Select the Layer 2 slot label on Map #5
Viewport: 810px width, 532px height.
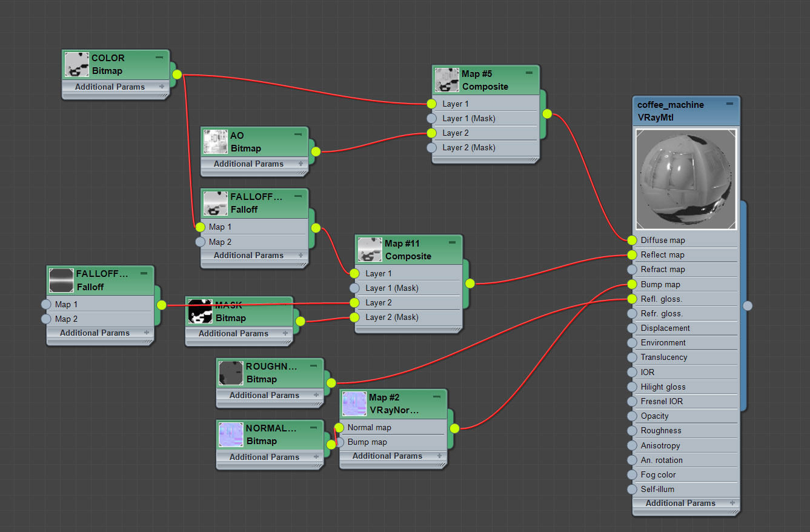point(456,133)
